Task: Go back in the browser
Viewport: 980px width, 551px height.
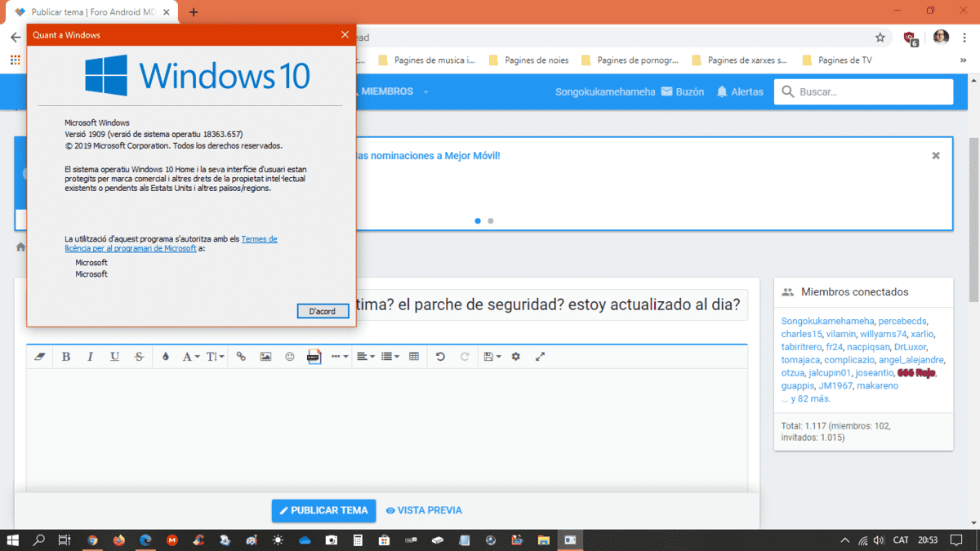Action: coord(16,38)
